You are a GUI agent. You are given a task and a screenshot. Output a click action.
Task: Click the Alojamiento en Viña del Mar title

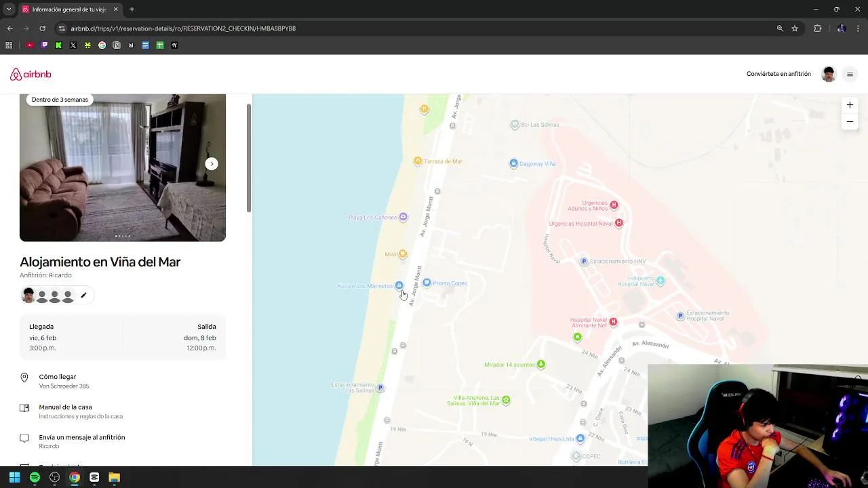click(100, 262)
